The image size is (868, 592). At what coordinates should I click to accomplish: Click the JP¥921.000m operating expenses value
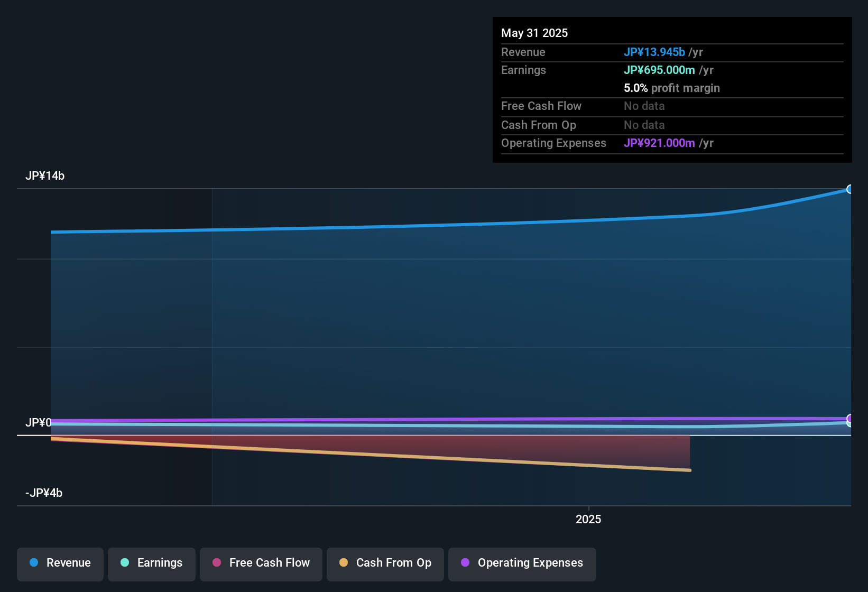pyautogui.click(x=659, y=143)
